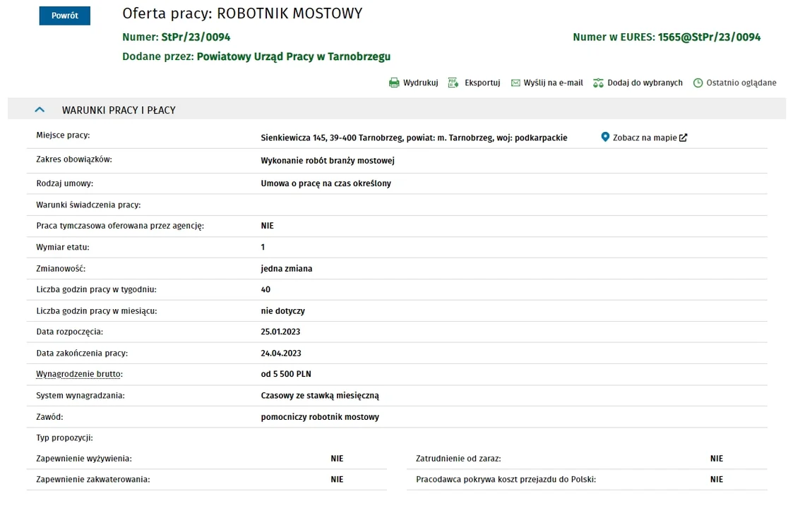
Task: Click the start date 25.01.2023
Action: pyautogui.click(x=281, y=332)
